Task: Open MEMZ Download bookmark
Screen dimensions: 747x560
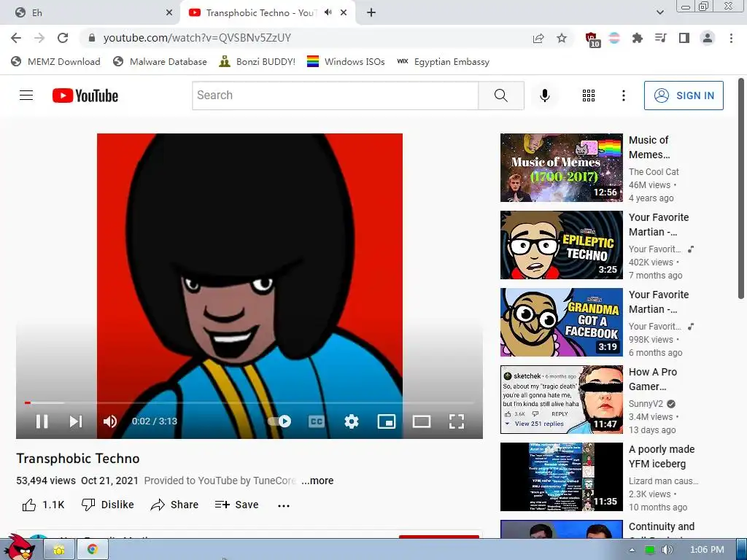Action: (x=55, y=62)
